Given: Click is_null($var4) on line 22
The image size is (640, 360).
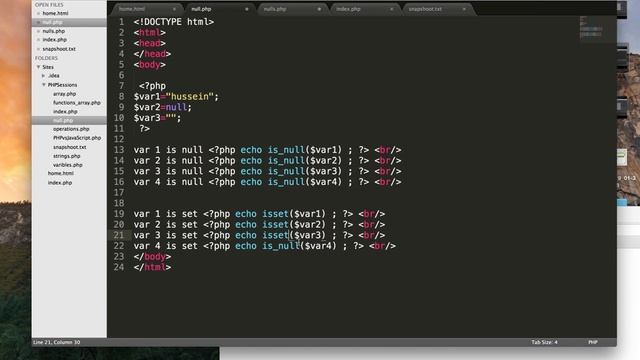Looking at the screenshot, I should point(299,246).
